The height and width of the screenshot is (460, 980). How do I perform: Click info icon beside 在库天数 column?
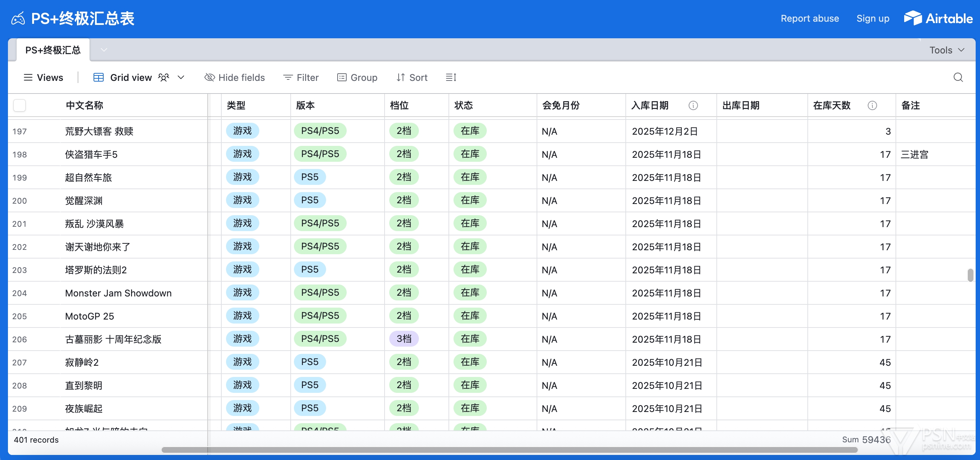[x=872, y=105]
